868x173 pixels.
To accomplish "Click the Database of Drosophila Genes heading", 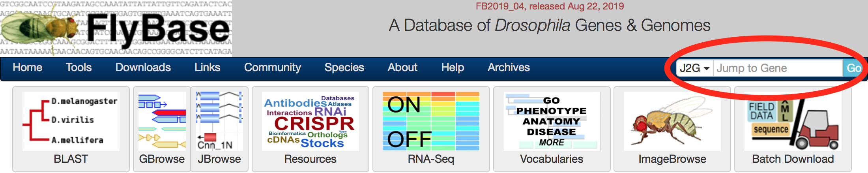I will pyautogui.click(x=550, y=25).
